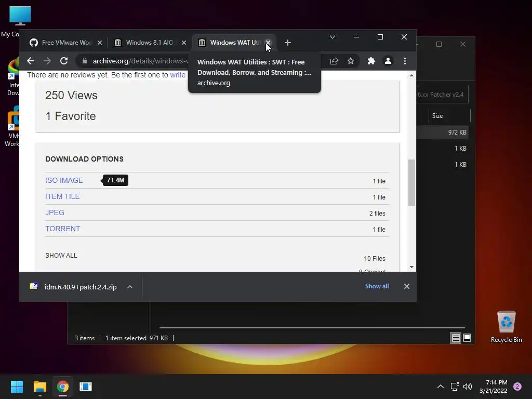532x399 pixels.
Task: Close the Free VMware Workstation tab
Action: [99, 43]
